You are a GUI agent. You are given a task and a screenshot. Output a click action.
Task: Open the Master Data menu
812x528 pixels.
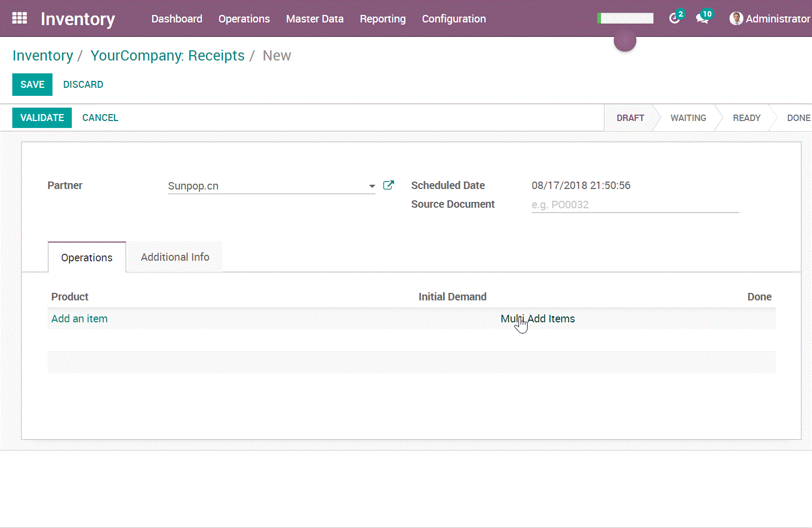click(x=314, y=19)
